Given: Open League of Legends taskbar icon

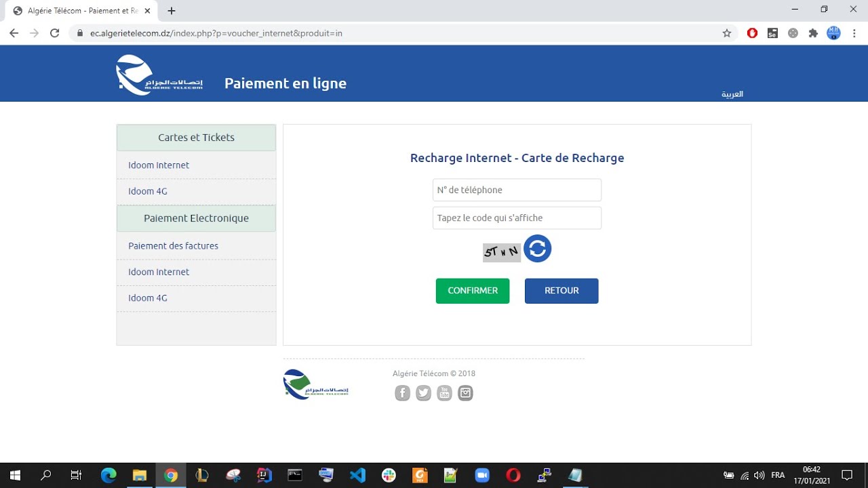Looking at the screenshot, I should tap(201, 476).
